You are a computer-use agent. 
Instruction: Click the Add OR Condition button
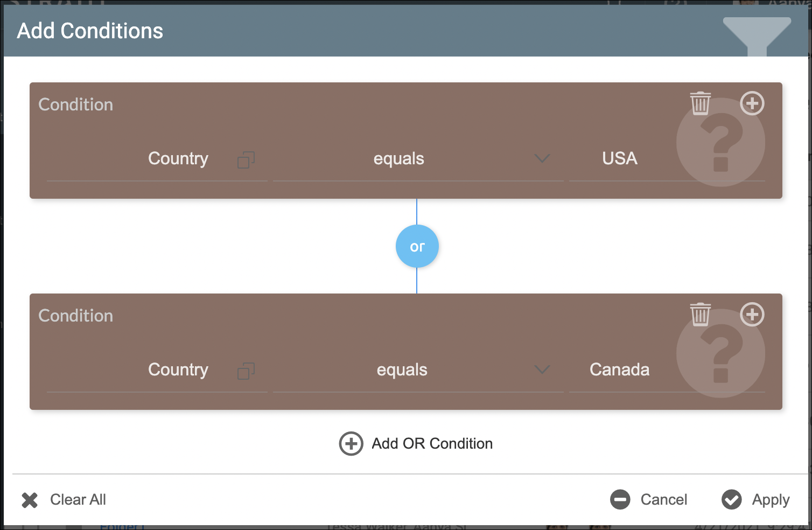click(x=416, y=444)
